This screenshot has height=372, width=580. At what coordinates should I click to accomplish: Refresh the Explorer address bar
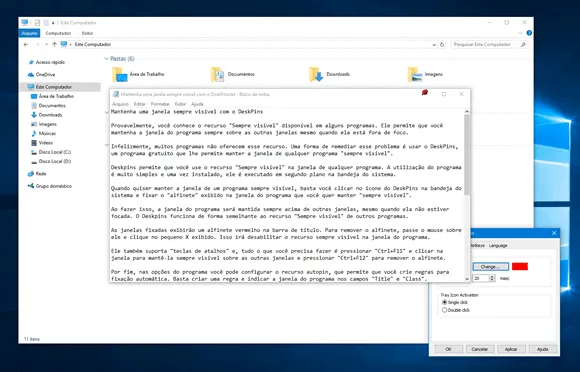pyautogui.click(x=442, y=44)
